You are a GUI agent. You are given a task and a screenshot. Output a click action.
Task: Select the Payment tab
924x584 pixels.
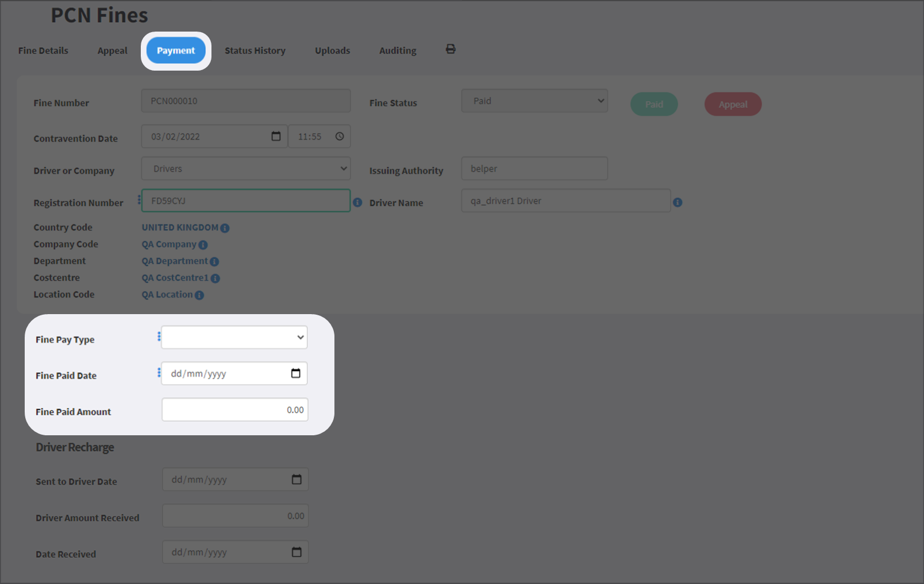point(176,51)
